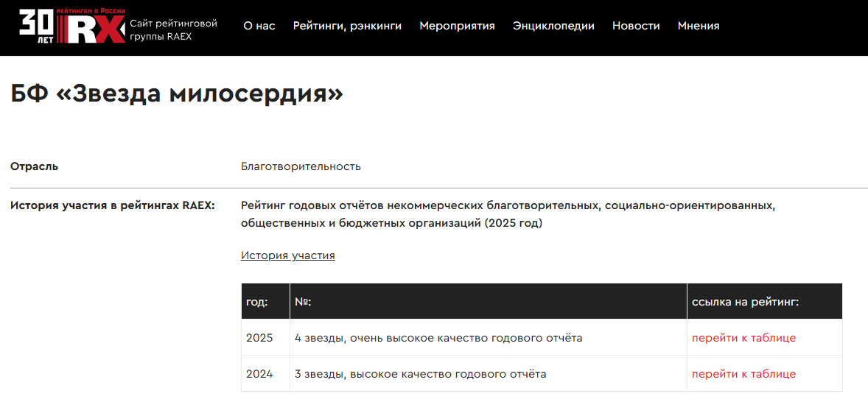The height and width of the screenshot is (399, 868).
Task: Click the год: column header
Action: [x=266, y=301]
